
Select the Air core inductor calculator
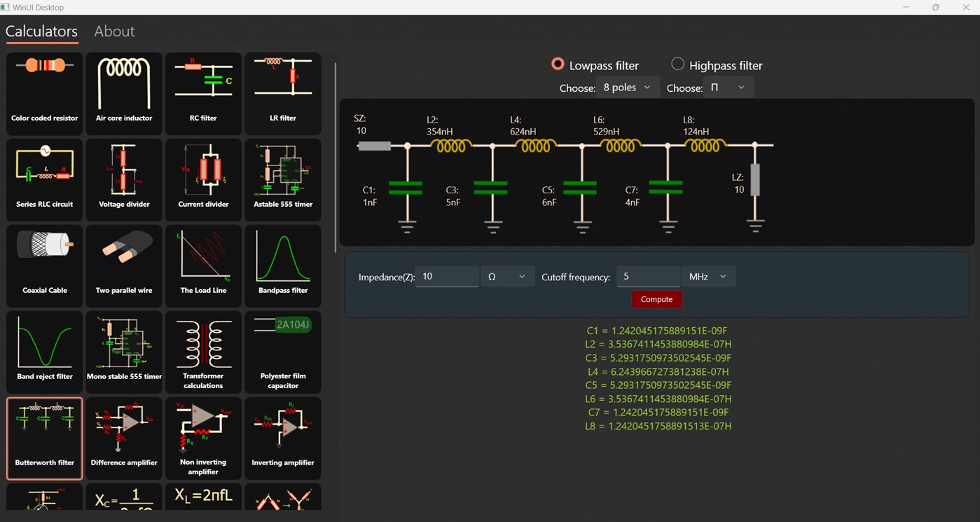pos(123,93)
